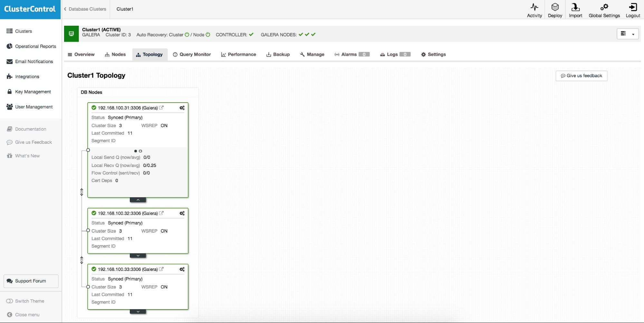Select second page dot in 192.168.100.31 card
This screenshot has width=644, height=323.
140,151
